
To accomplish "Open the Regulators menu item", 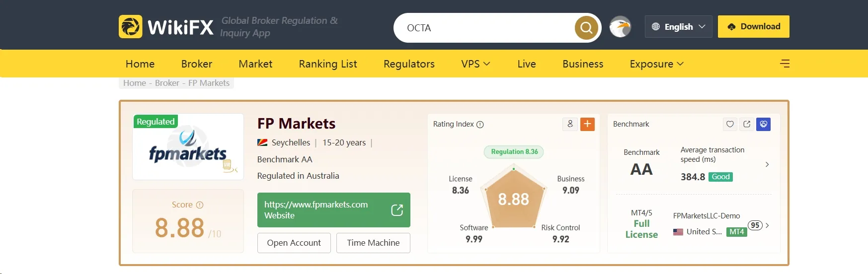I will click(x=409, y=64).
